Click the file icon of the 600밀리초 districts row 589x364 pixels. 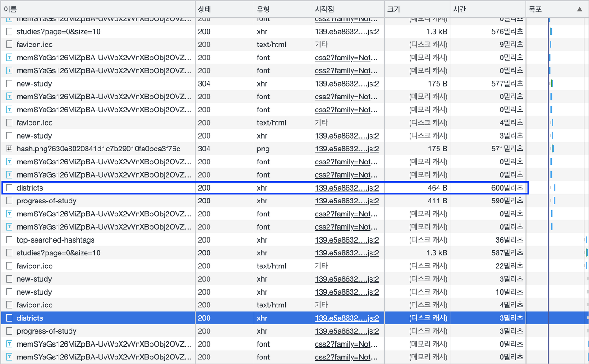pos(9,188)
